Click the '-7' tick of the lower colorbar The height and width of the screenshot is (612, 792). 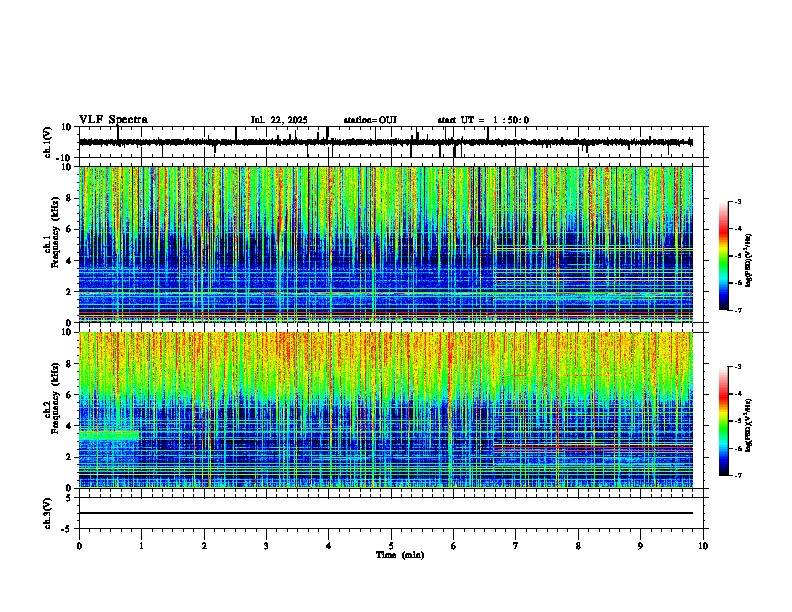click(737, 475)
